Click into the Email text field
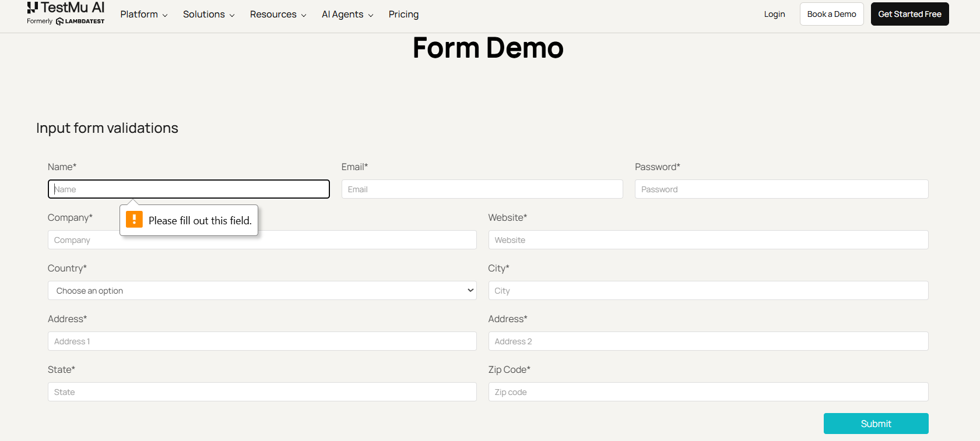980x441 pixels. [x=482, y=189]
